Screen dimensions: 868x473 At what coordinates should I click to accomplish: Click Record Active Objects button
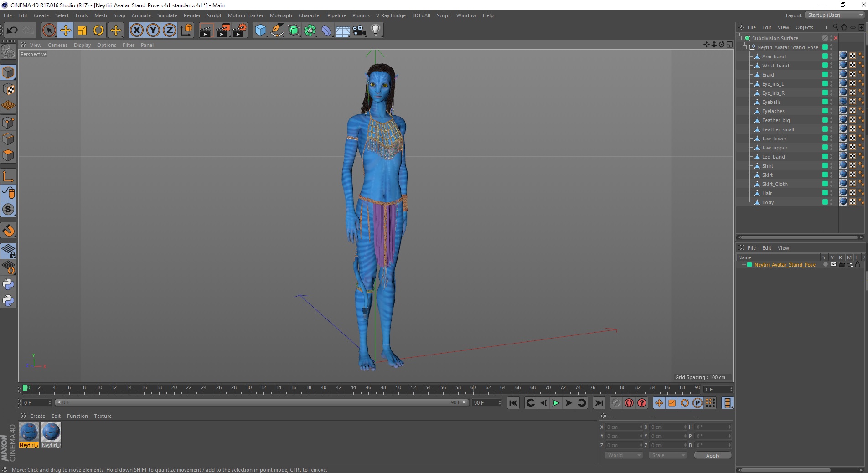[x=616, y=403]
